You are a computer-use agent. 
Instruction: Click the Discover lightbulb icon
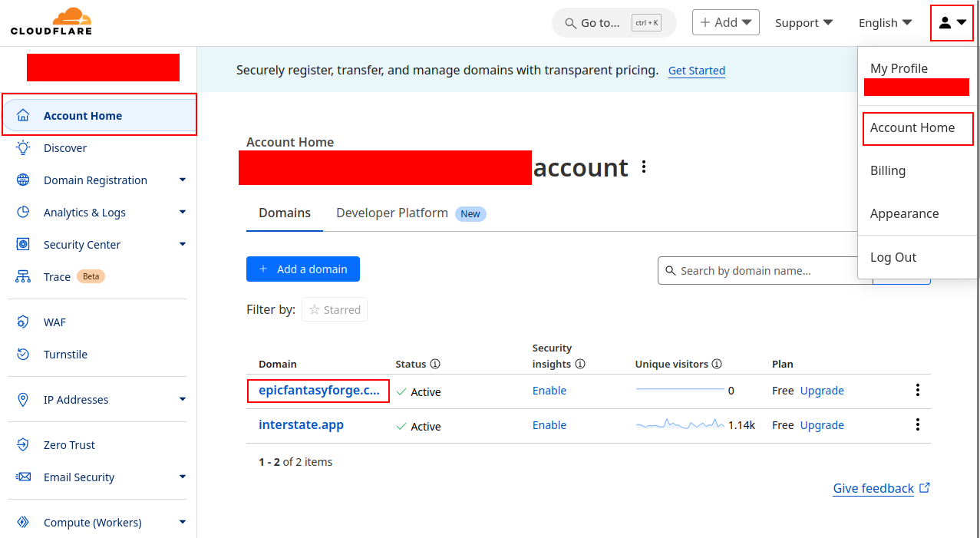[23, 148]
